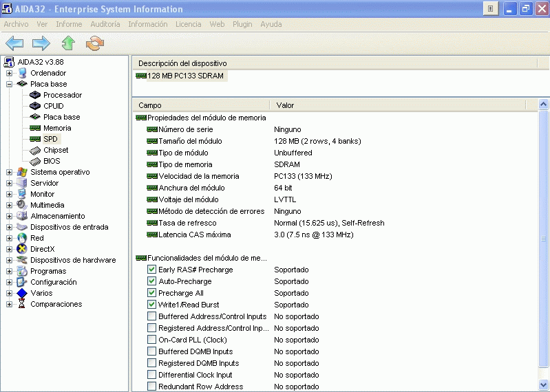Open the Archivo menu
Image resolution: width=550 pixels, height=392 pixels.
16,24
